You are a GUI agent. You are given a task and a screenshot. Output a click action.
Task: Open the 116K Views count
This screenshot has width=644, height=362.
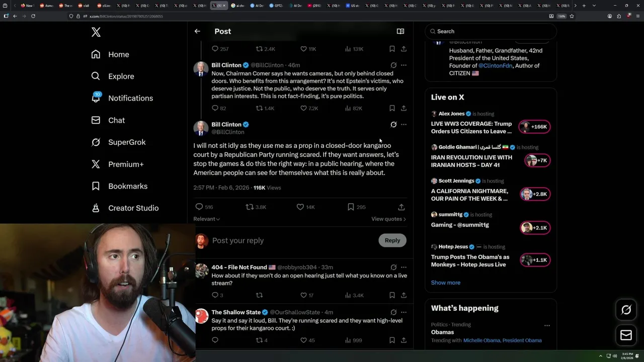pos(267,188)
